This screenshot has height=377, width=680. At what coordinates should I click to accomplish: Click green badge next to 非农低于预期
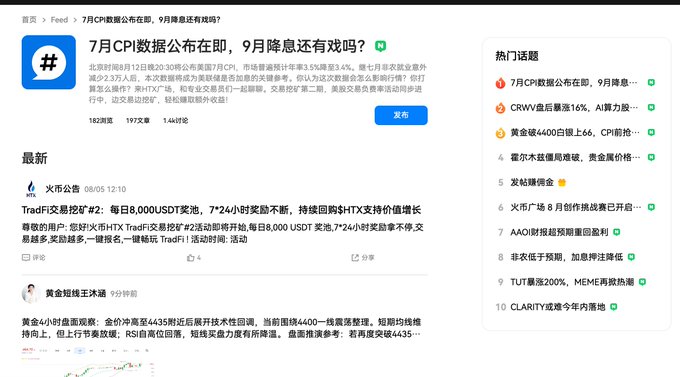(631, 257)
